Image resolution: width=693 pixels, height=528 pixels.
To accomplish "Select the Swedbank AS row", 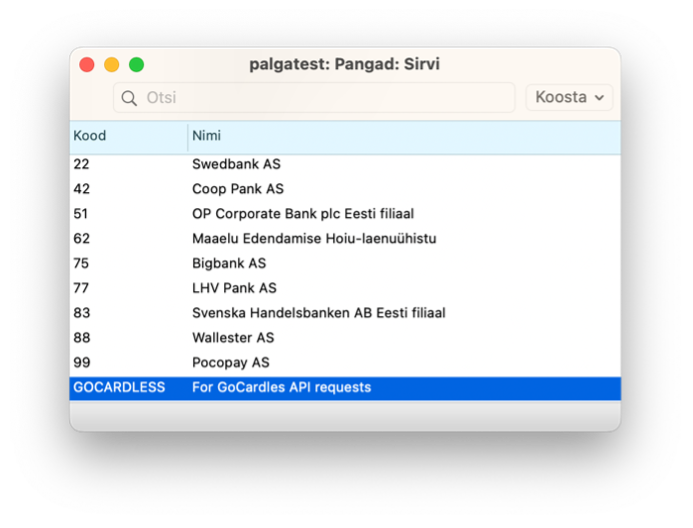I will 345,164.
